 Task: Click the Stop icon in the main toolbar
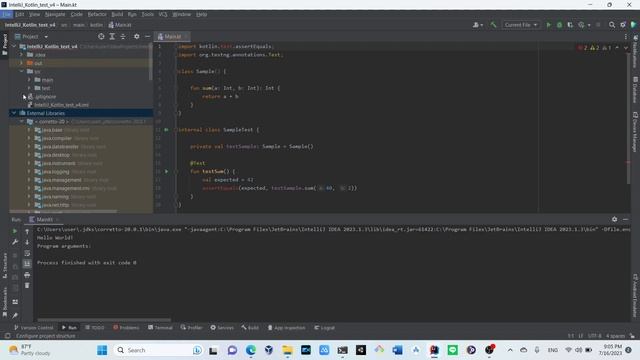(598, 25)
